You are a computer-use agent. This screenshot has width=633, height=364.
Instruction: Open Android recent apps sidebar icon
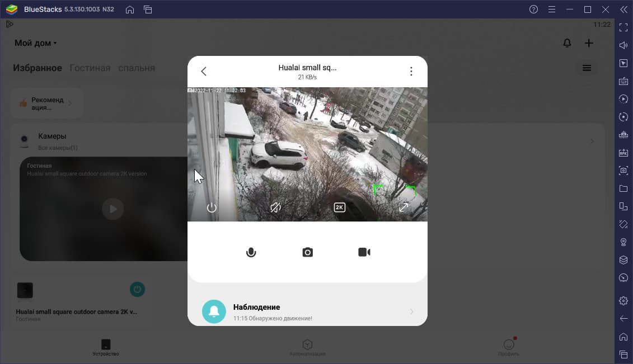(623, 354)
